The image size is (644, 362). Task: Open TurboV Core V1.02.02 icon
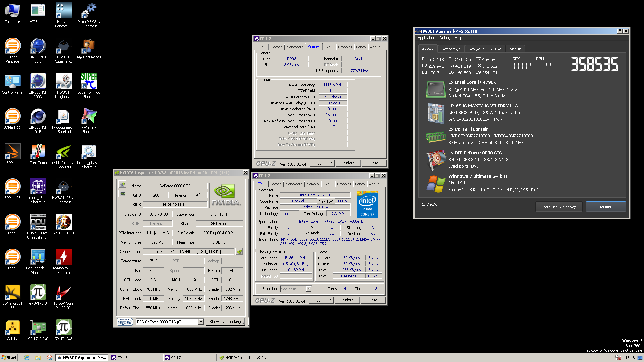[x=63, y=297]
